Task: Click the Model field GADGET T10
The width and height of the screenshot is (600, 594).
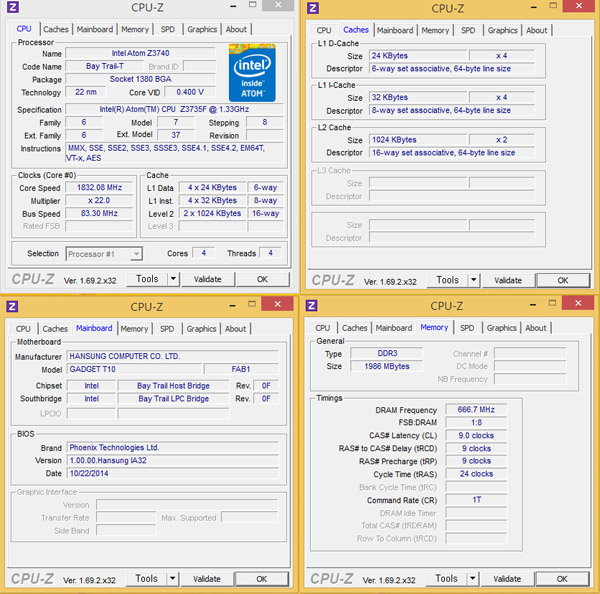Action: (134, 369)
